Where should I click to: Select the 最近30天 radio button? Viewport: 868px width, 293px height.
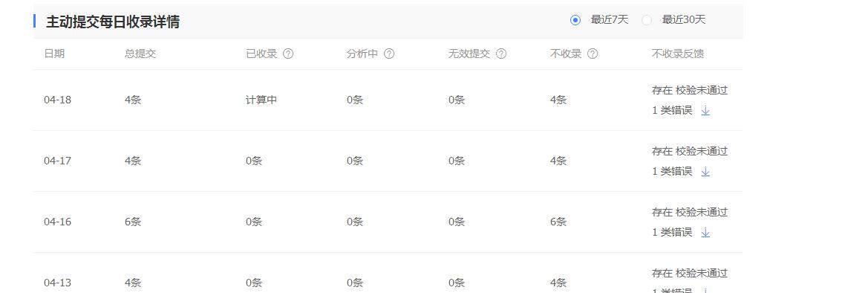tap(647, 20)
